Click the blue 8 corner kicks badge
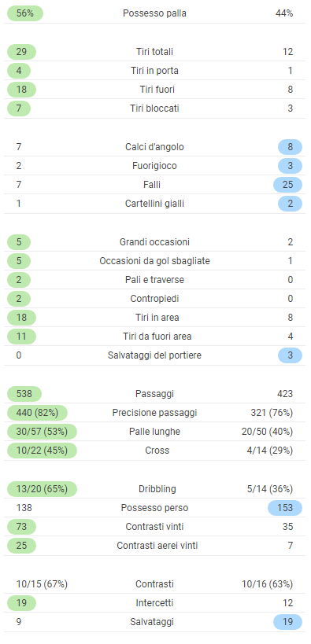 click(290, 147)
